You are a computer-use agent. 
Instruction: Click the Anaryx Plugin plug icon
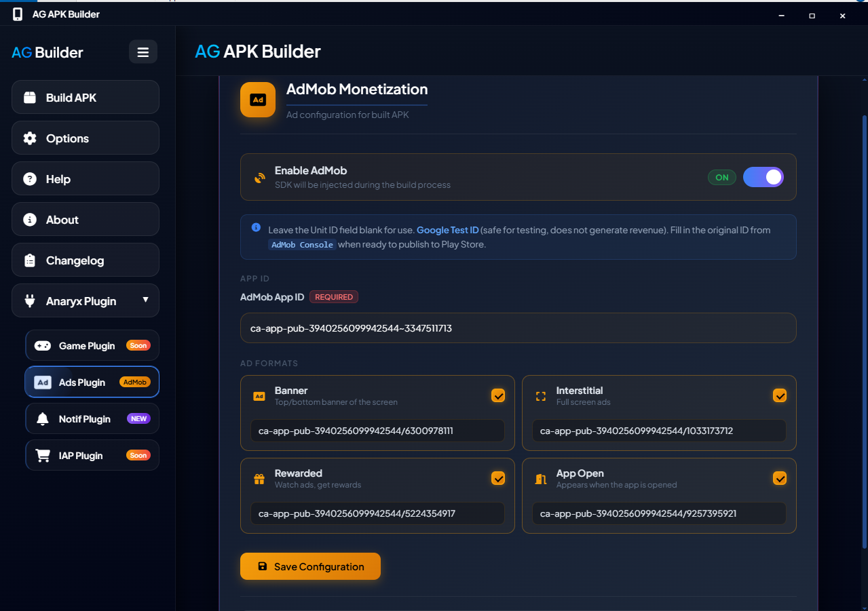pyautogui.click(x=30, y=301)
